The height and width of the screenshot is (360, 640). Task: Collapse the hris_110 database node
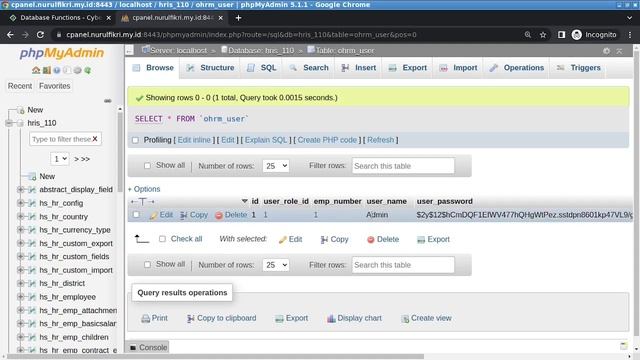click(9, 123)
